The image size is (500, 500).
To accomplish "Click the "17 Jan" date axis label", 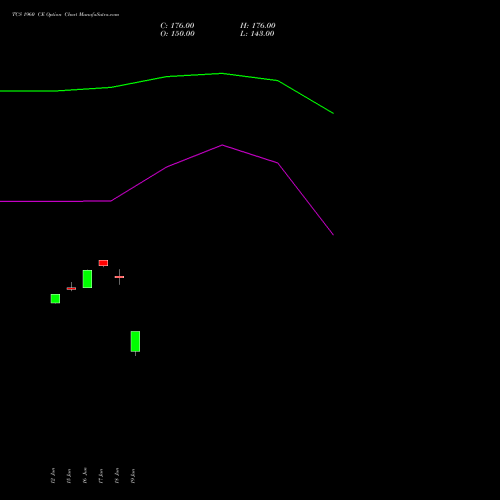I will pyautogui.click(x=101, y=476).
